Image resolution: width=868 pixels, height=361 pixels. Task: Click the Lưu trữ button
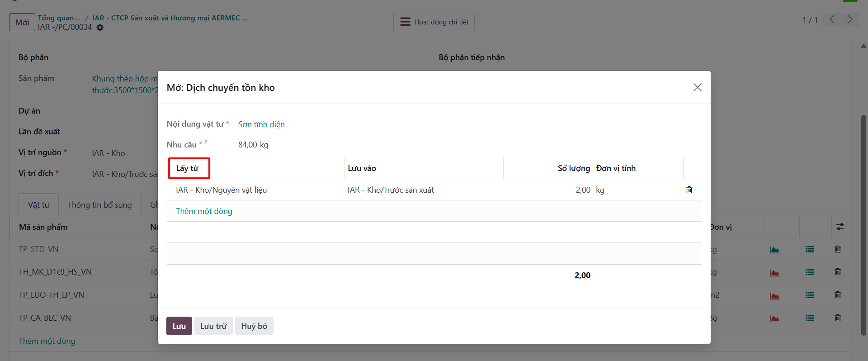tap(213, 326)
